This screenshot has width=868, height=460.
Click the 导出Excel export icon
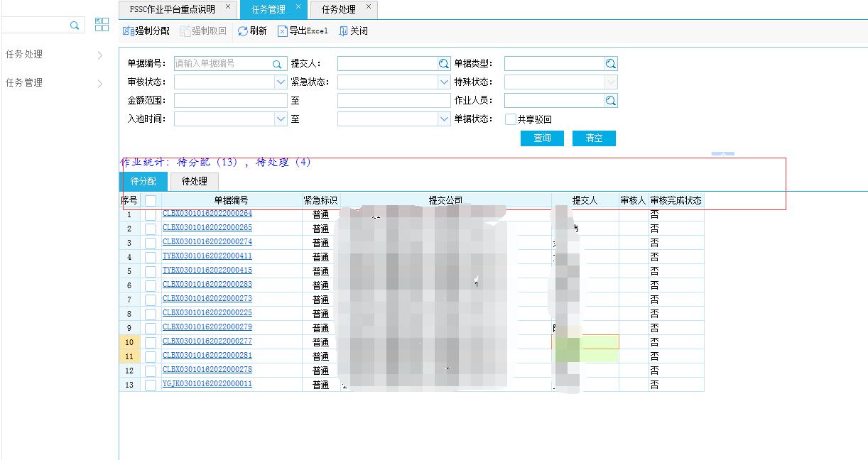coord(282,31)
